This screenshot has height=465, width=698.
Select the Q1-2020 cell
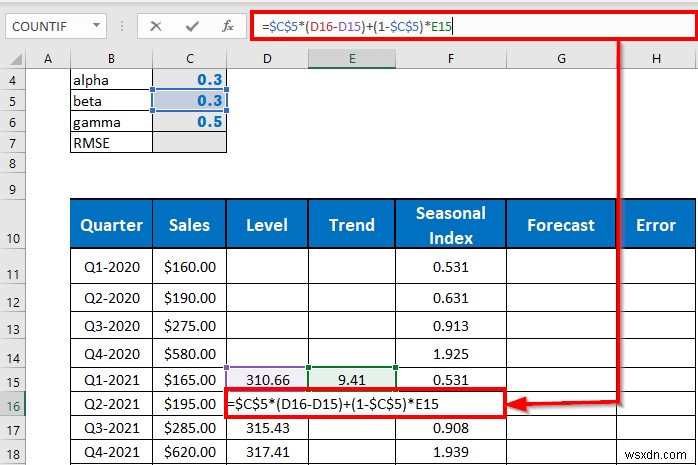coord(111,266)
